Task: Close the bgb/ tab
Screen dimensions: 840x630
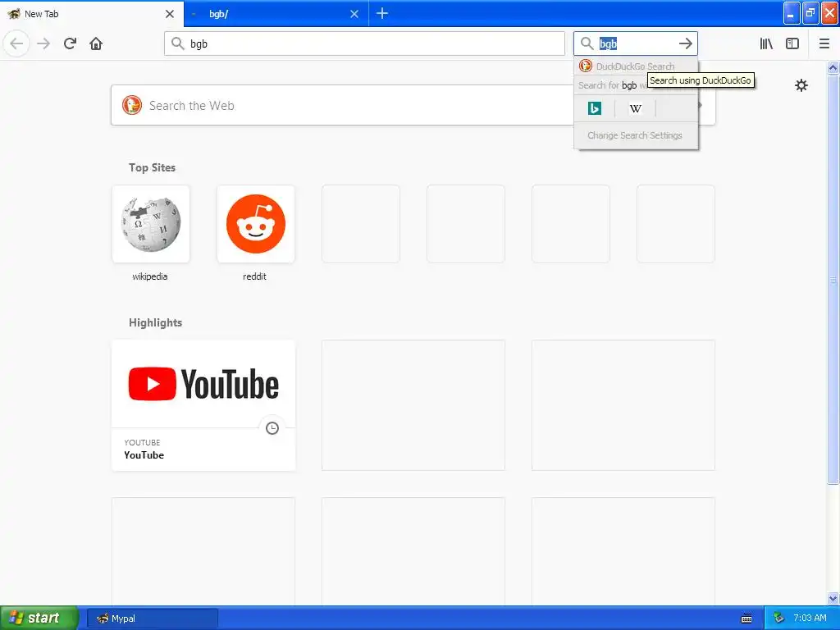Action: [354, 13]
